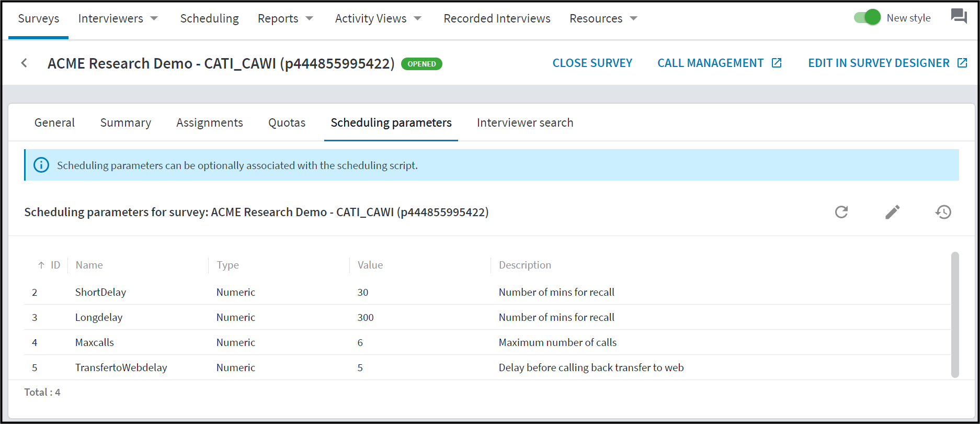Click the external link icon beside Edit in Survey Designer
The image size is (980, 424).
[962, 63]
